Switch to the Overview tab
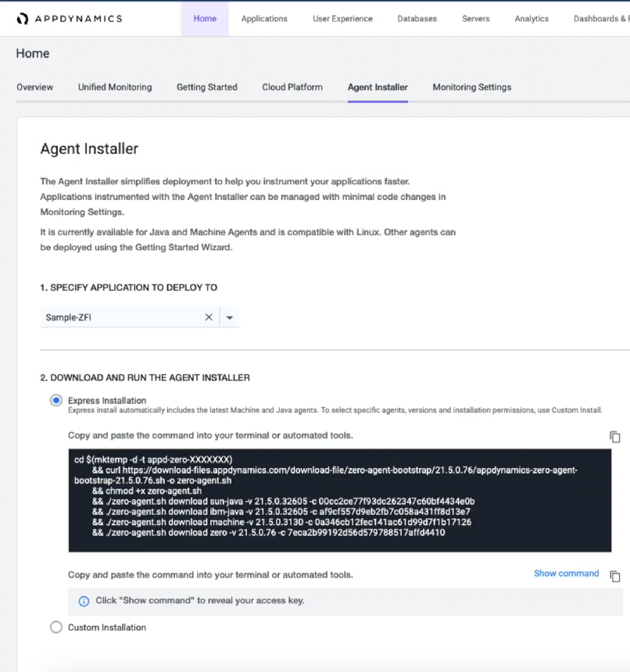 click(34, 87)
